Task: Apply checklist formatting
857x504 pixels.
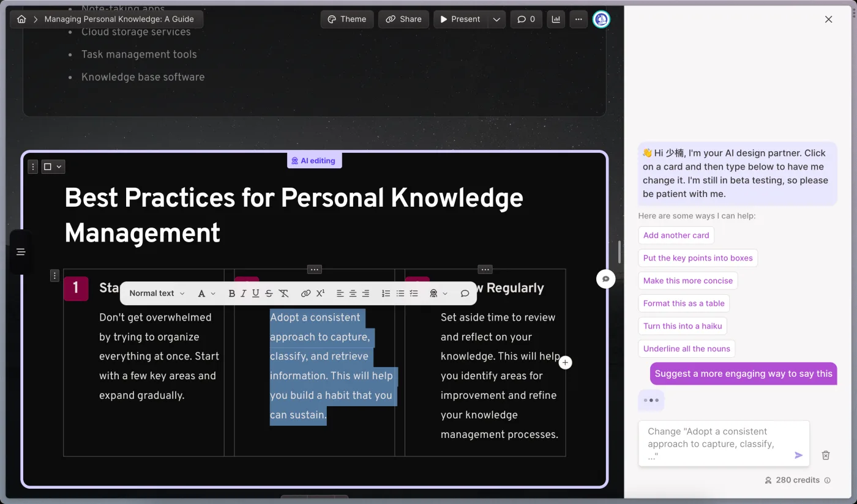Action: [x=414, y=294]
